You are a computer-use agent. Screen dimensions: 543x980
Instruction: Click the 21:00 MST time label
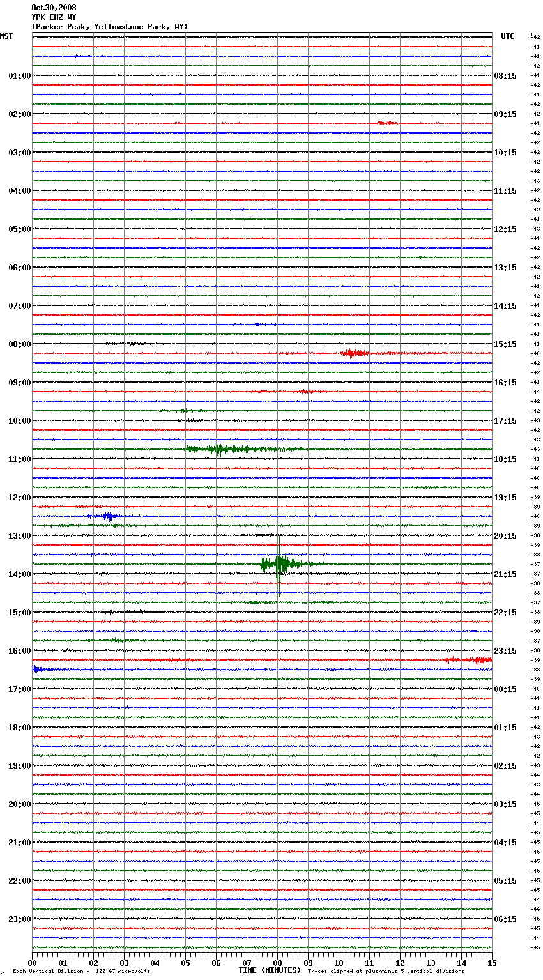(x=20, y=843)
